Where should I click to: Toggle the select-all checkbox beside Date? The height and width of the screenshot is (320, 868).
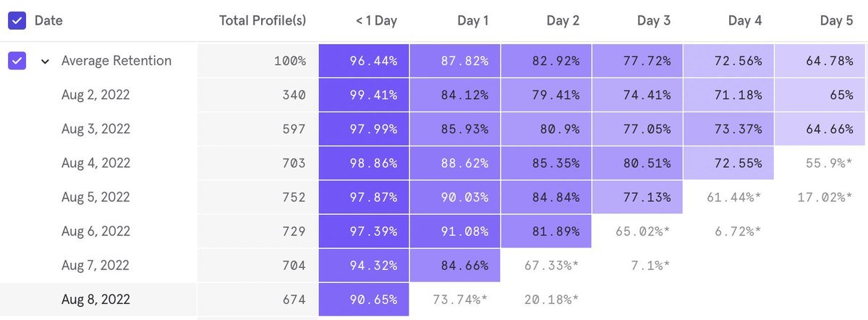tap(17, 21)
